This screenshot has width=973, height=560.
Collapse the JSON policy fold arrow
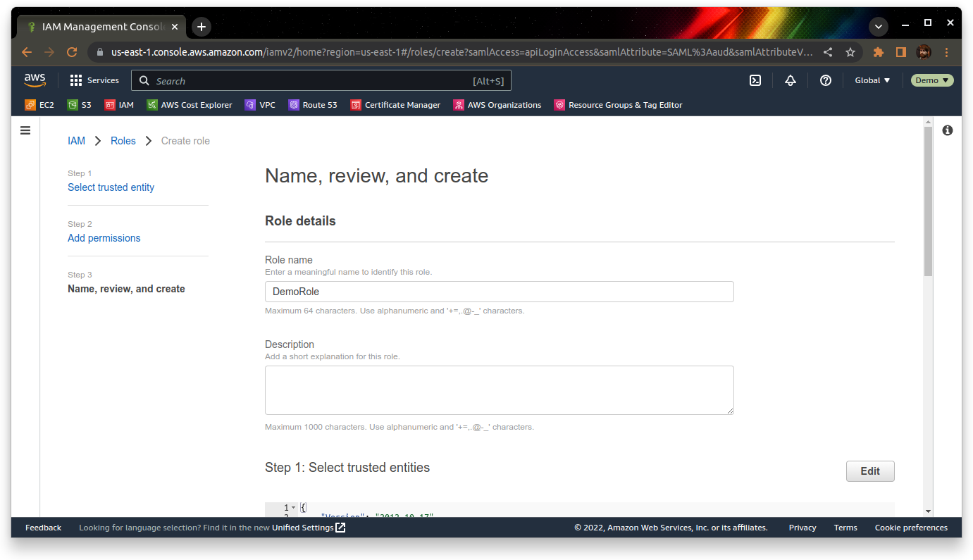pos(294,507)
